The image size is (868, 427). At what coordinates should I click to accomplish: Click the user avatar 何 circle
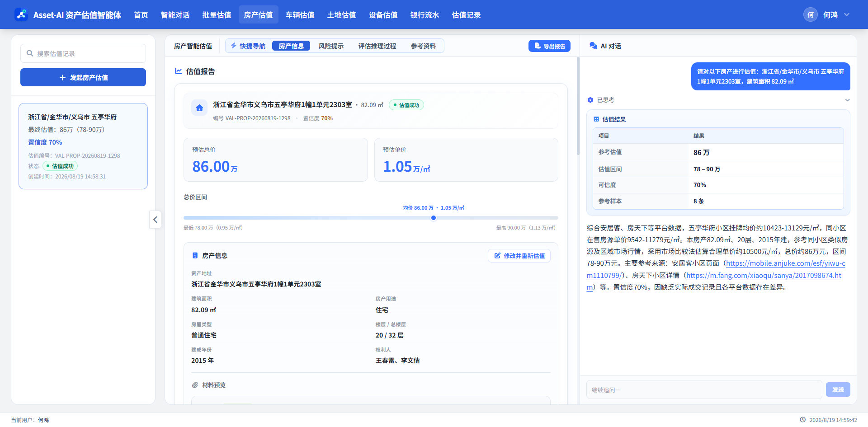point(811,15)
